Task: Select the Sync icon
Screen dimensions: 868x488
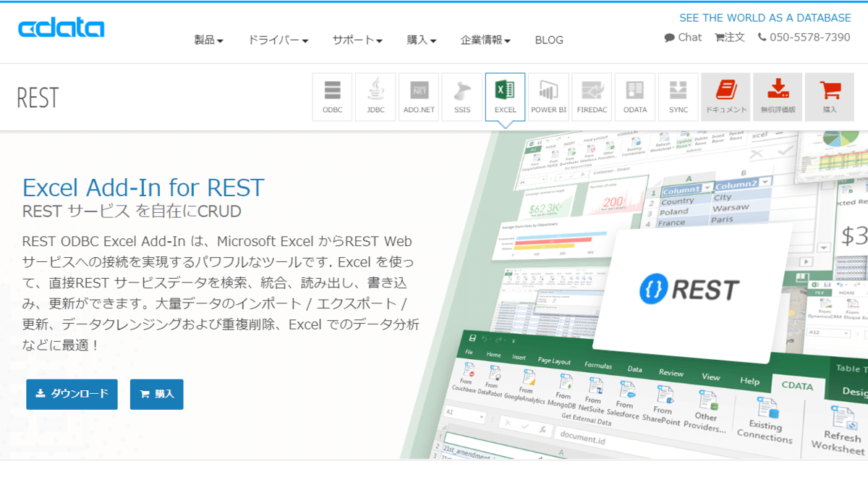Action: click(x=678, y=97)
